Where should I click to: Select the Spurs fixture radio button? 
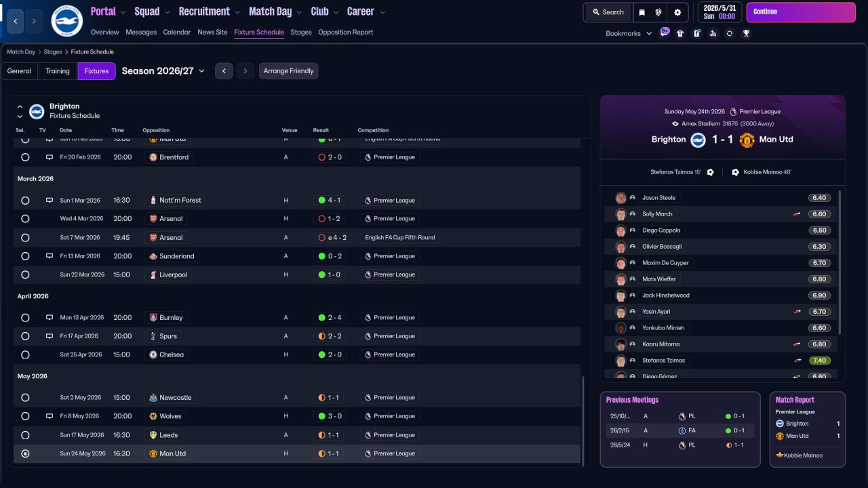[x=25, y=336]
